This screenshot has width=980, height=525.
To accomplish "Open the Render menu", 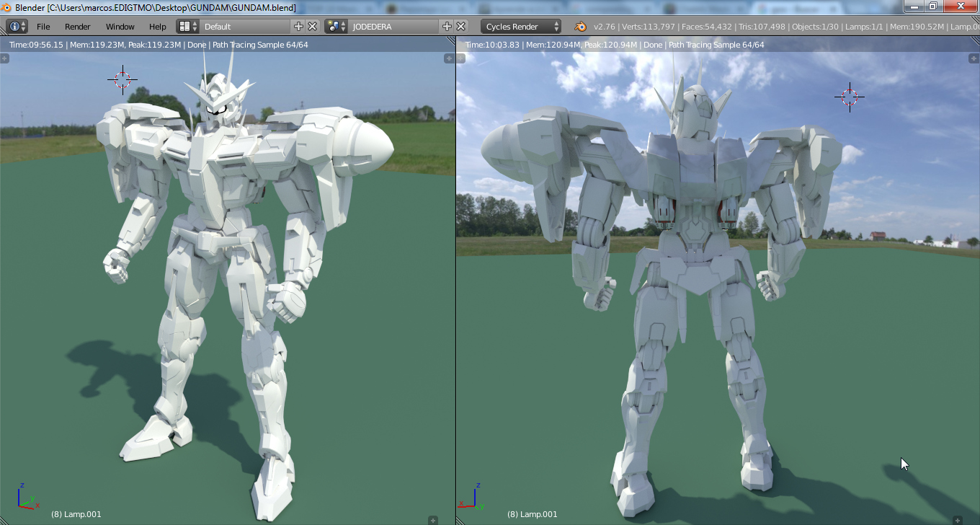I will [78, 27].
